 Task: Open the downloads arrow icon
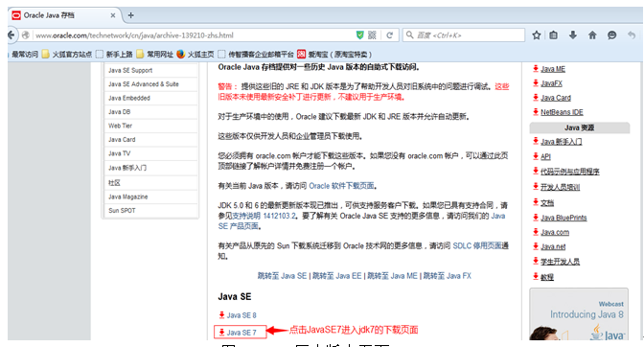coord(573,35)
